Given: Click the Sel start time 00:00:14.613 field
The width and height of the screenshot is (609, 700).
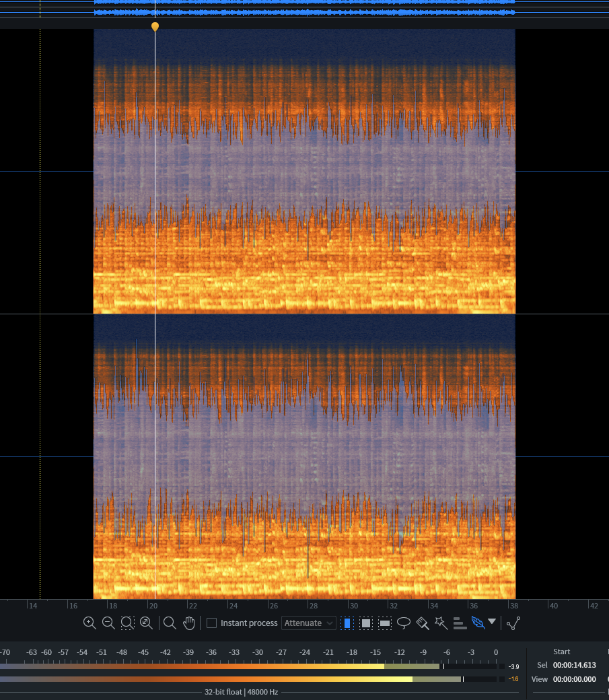Looking at the screenshot, I should coord(574,665).
